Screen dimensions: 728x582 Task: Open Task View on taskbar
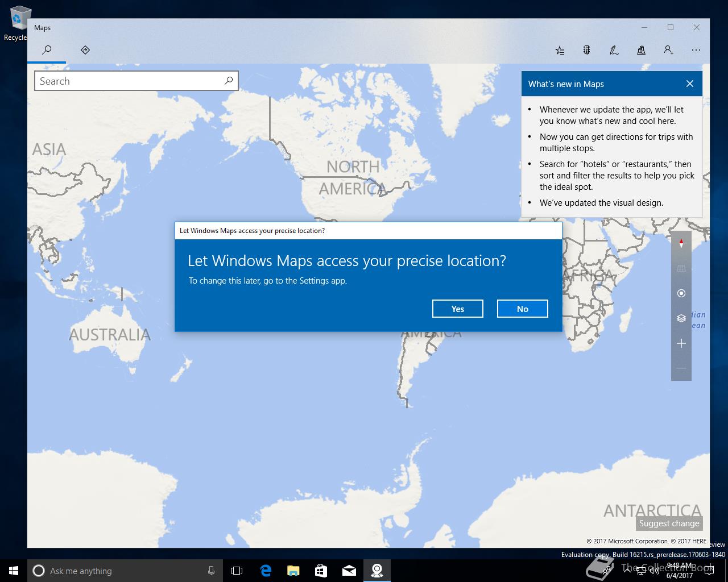coord(237,571)
